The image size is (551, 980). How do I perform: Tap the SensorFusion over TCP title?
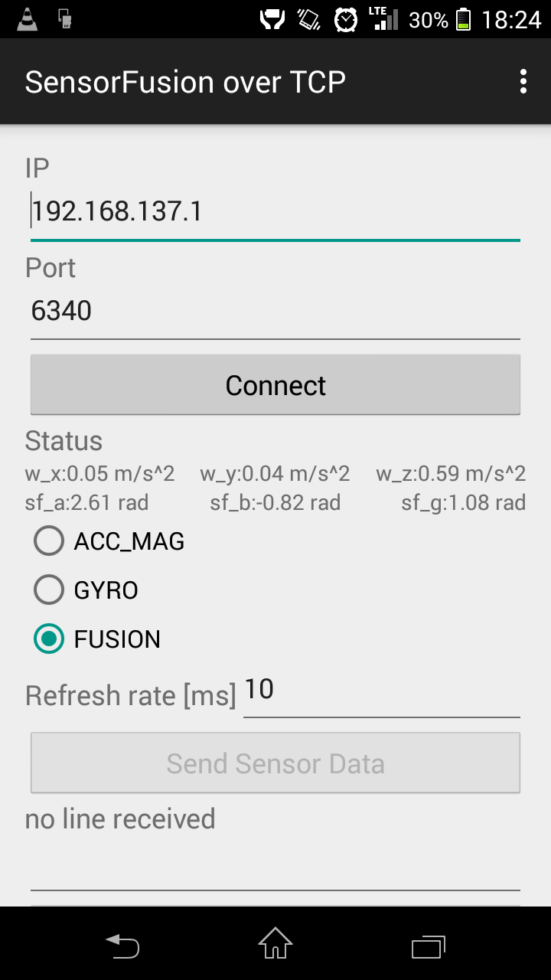185,82
